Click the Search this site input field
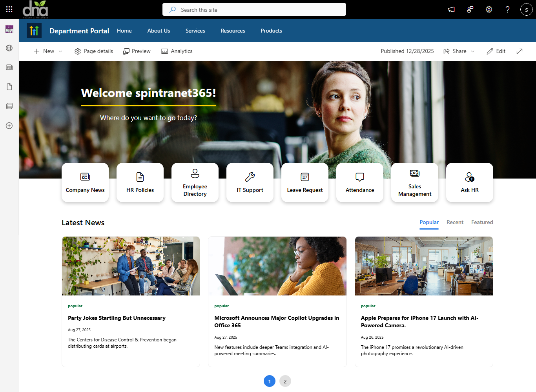This screenshot has width=536, height=392. [x=254, y=9]
